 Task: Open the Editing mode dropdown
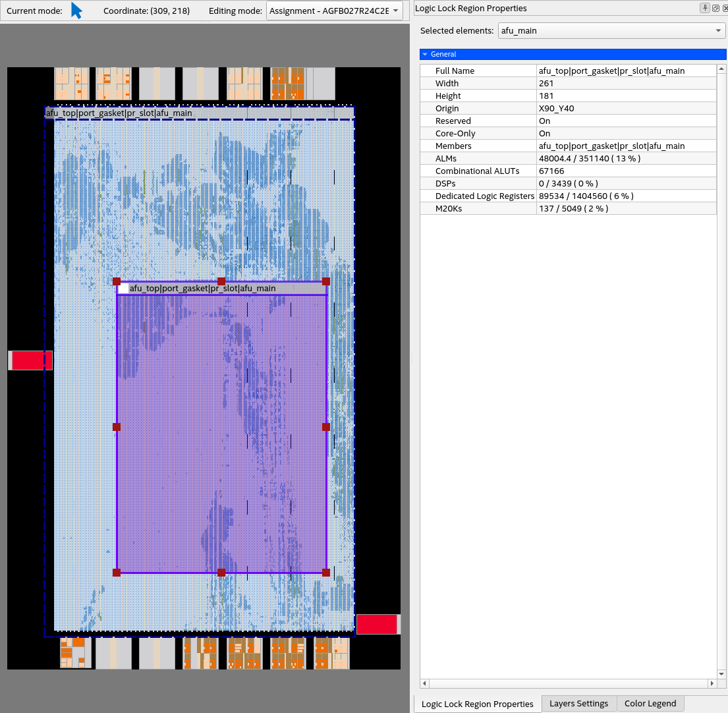[335, 11]
